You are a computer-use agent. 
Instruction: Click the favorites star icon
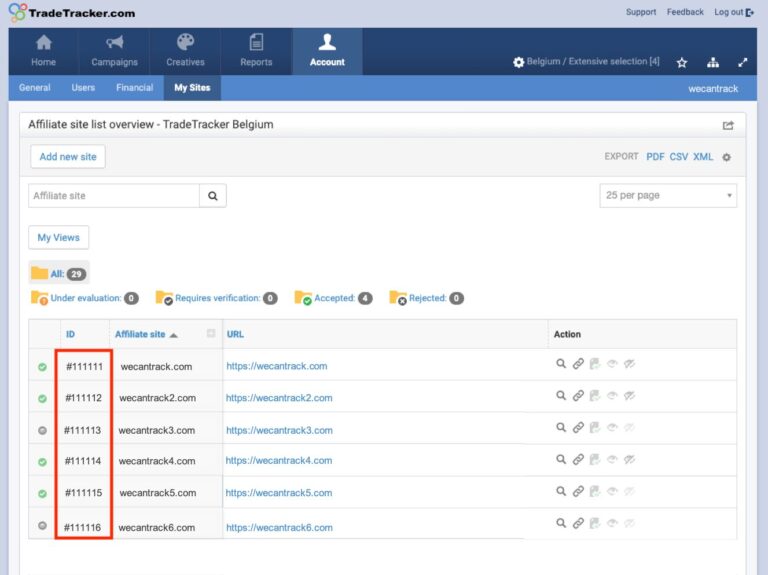point(682,62)
